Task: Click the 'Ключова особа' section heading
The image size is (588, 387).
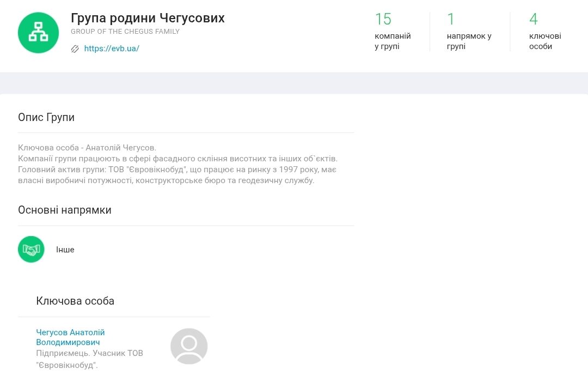Action: (x=75, y=301)
